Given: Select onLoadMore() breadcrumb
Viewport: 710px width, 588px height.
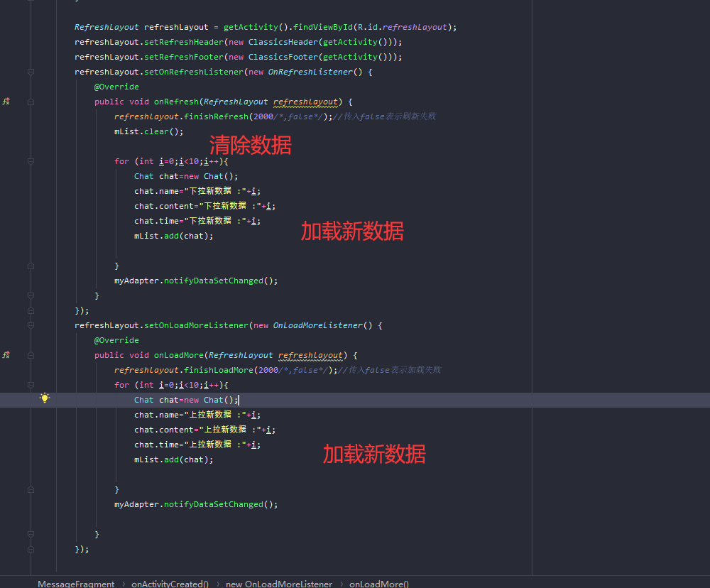Looking at the screenshot, I should point(379,584).
